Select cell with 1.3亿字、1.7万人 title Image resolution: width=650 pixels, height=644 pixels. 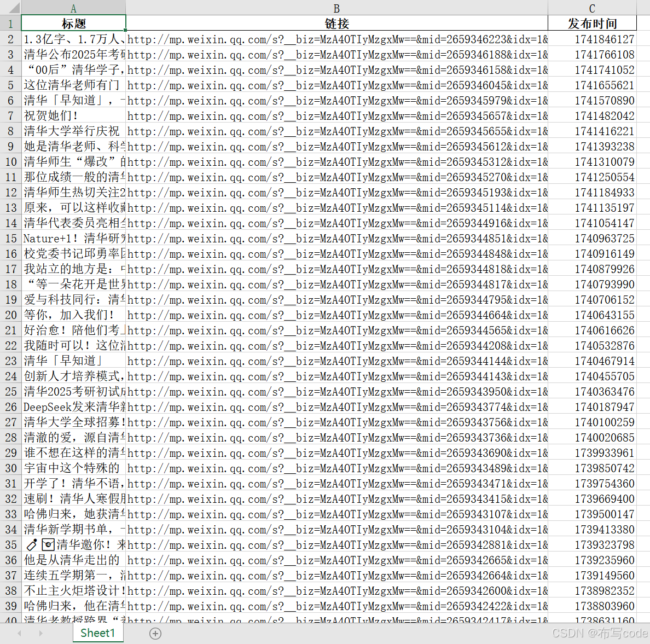[x=73, y=39]
